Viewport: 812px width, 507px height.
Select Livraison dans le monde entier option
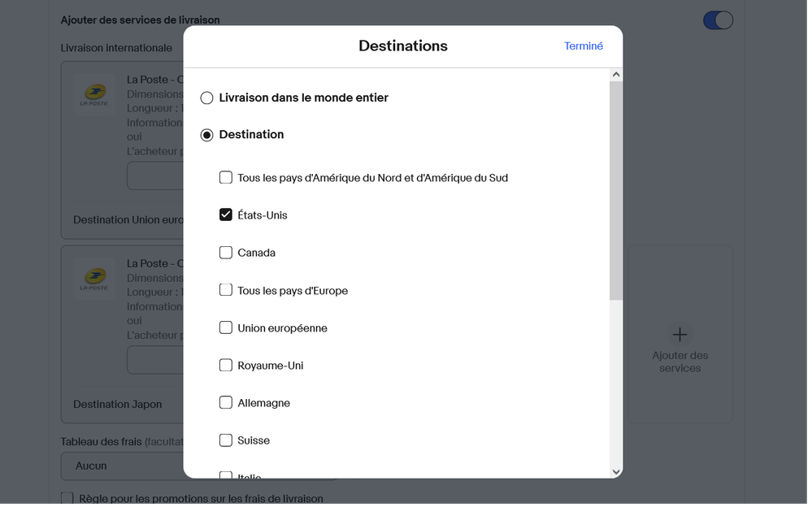207,98
